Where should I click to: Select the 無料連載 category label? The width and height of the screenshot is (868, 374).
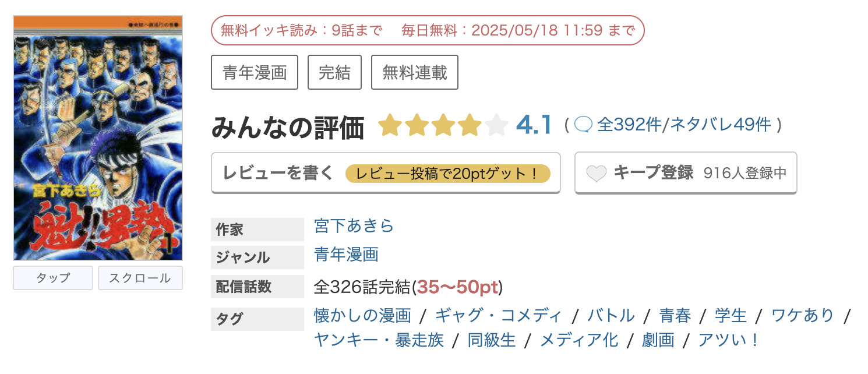(x=414, y=72)
